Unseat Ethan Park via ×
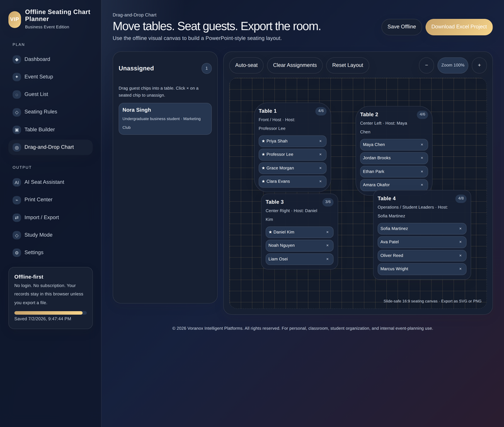504x427 pixels. pos(421,171)
